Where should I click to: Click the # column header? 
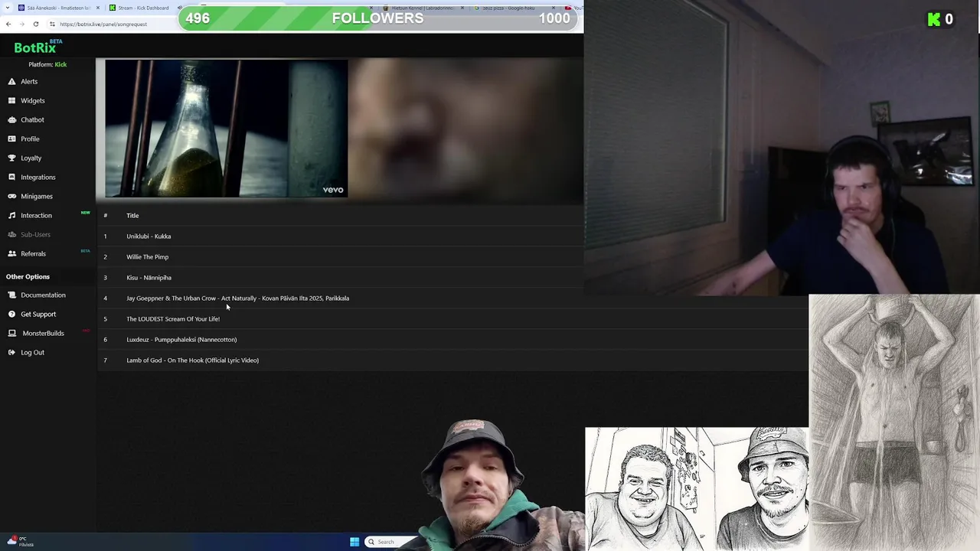coord(105,215)
